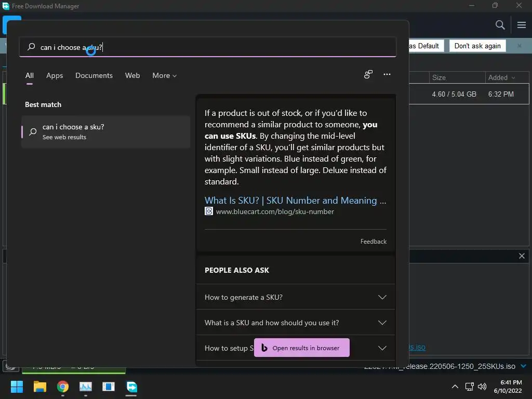Open the clock and date flyout
This screenshot has height=399, width=532.
pos(508,387)
